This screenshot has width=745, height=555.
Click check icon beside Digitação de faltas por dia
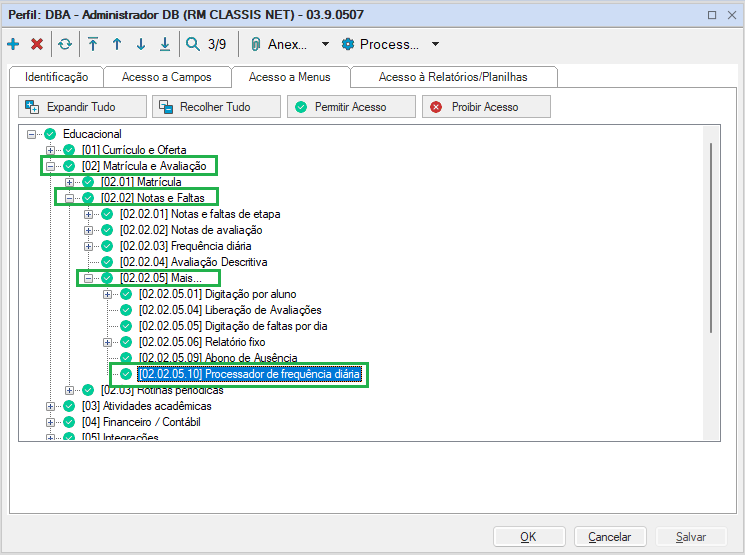click(x=126, y=326)
